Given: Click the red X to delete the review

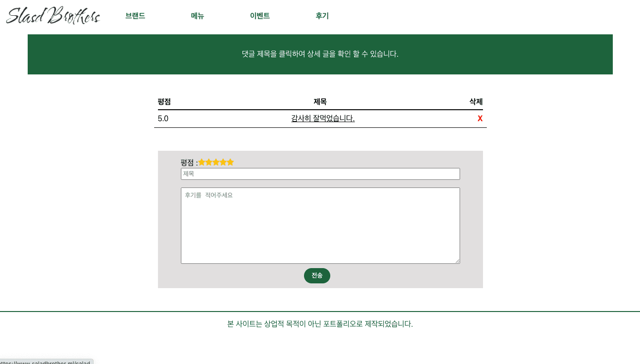Looking at the screenshot, I should (x=480, y=118).
